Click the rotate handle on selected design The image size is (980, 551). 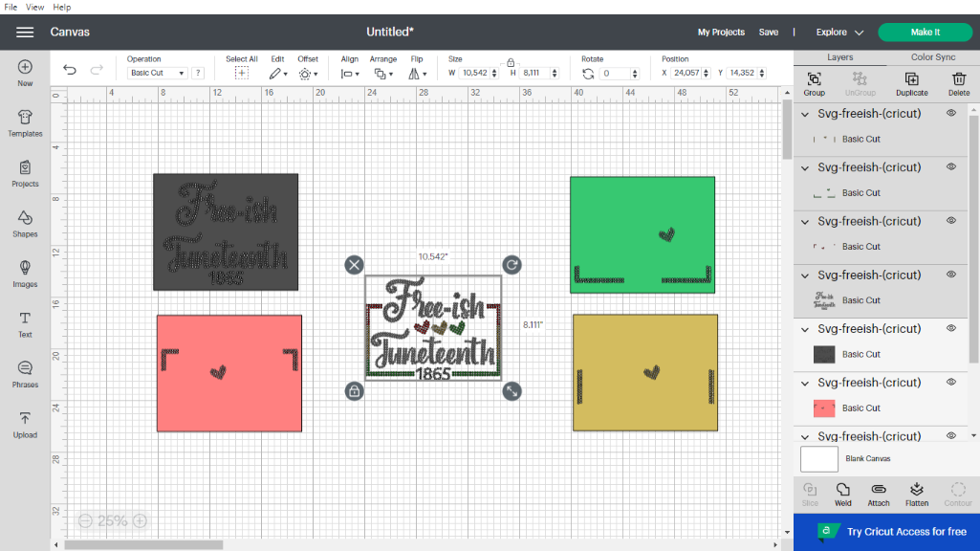(x=512, y=265)
